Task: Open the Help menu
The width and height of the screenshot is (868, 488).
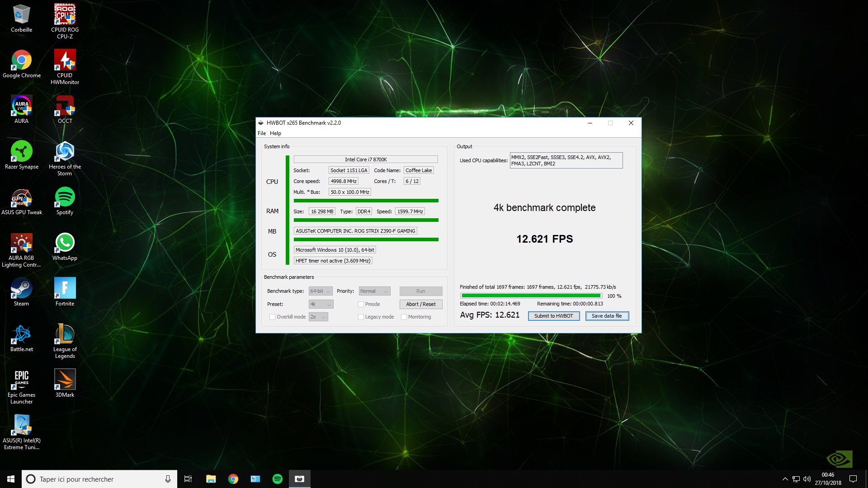Action: (x=275, y=133)
